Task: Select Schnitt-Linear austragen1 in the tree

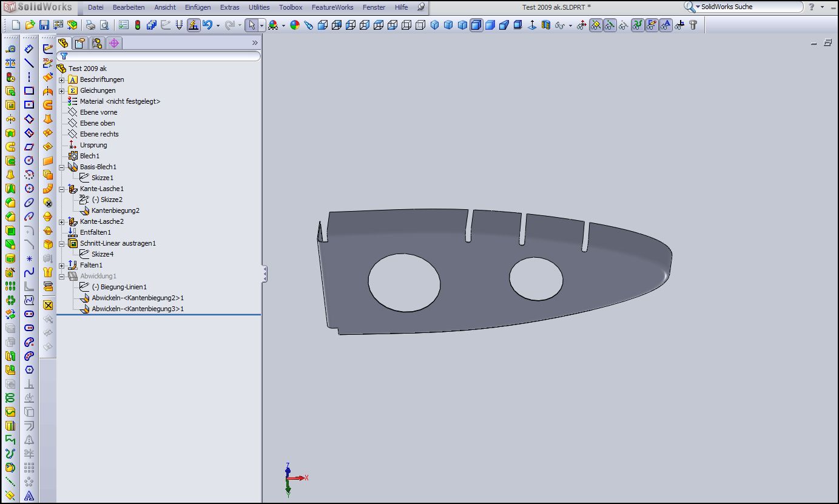Action: click(118, 243)
